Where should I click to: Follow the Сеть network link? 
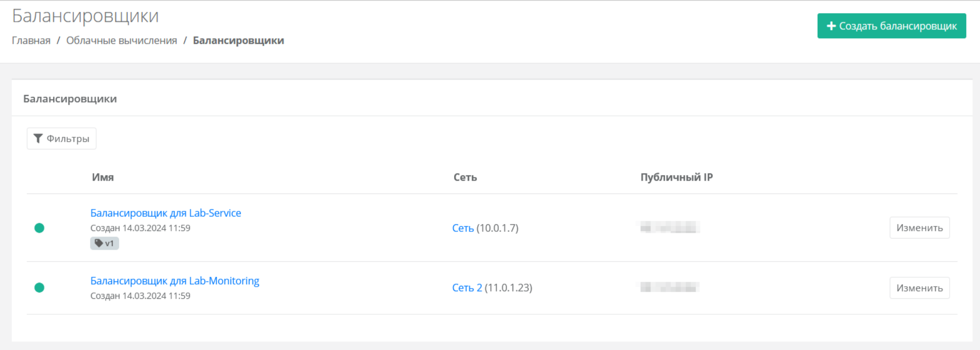pos(463,228)
